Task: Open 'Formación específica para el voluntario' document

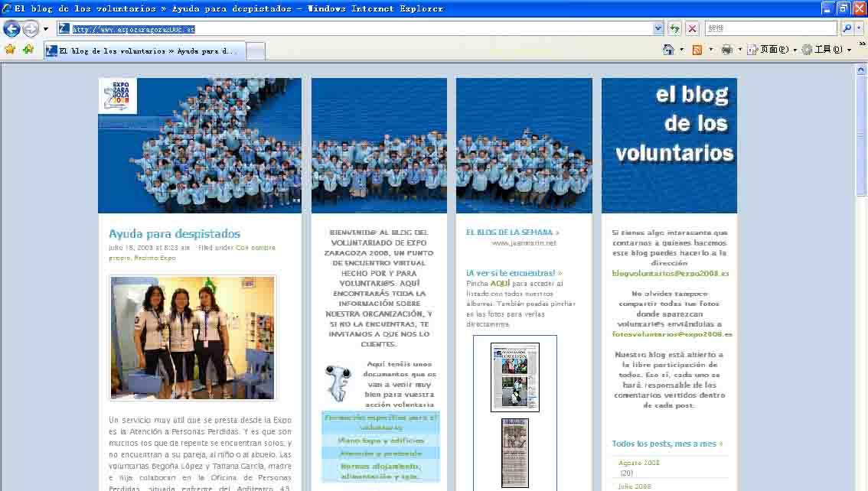Action: click(381, 422)
